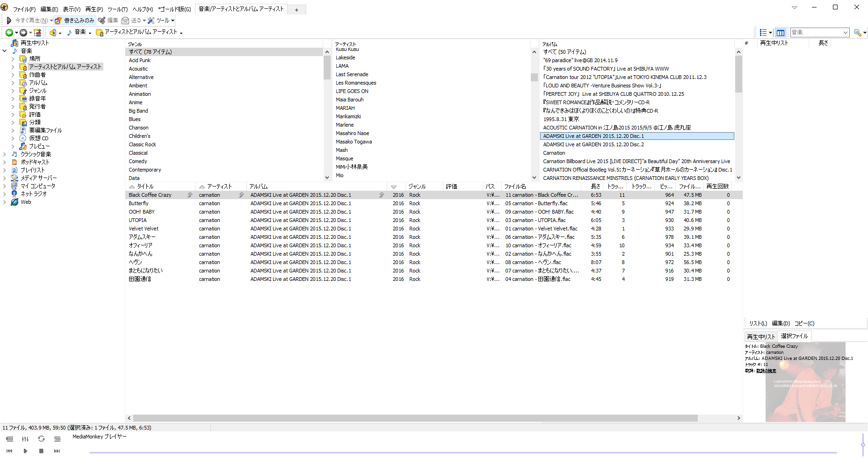Open the Play Now dropdown arrow
This screenshot has height=459, width=868.
pyautogui.click(x=51, y=21)
